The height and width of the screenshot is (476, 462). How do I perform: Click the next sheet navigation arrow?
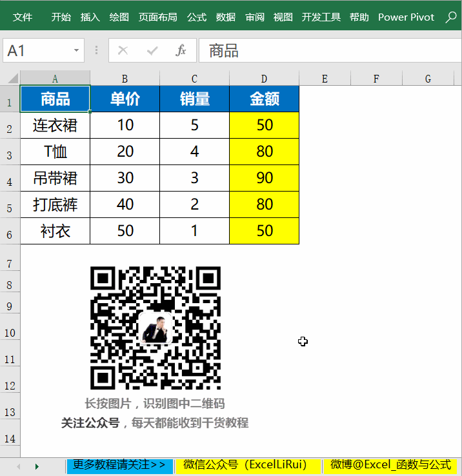(x=37, y=466)
